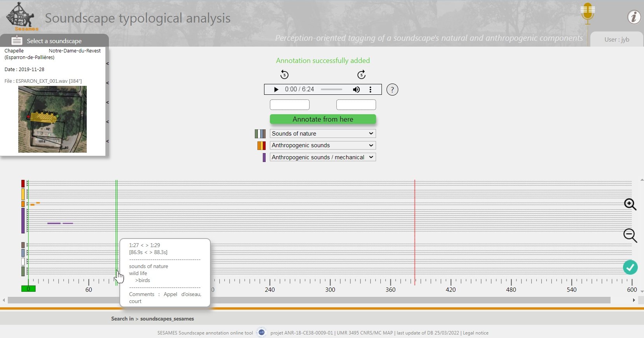Screen dimensions: 644x338
Task: Click the Date : 2019-11-28 text
Action: click(24, 70)
